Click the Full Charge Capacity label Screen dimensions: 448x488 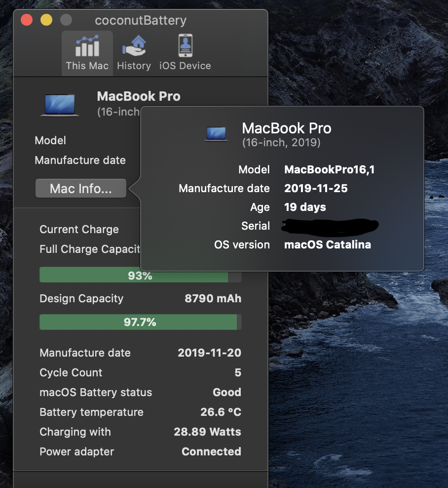coord(90,249)
